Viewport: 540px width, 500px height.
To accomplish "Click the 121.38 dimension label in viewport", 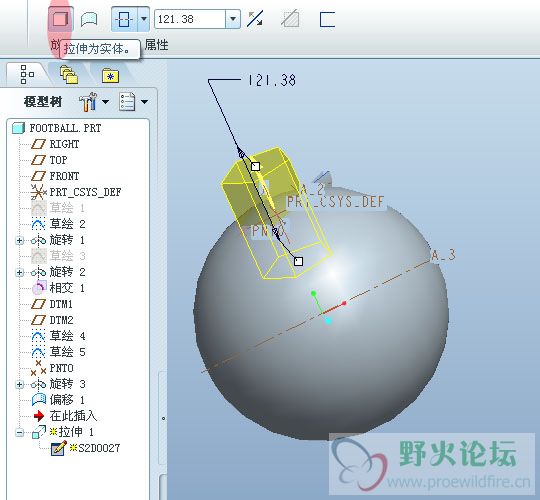I will coord(272,81).
